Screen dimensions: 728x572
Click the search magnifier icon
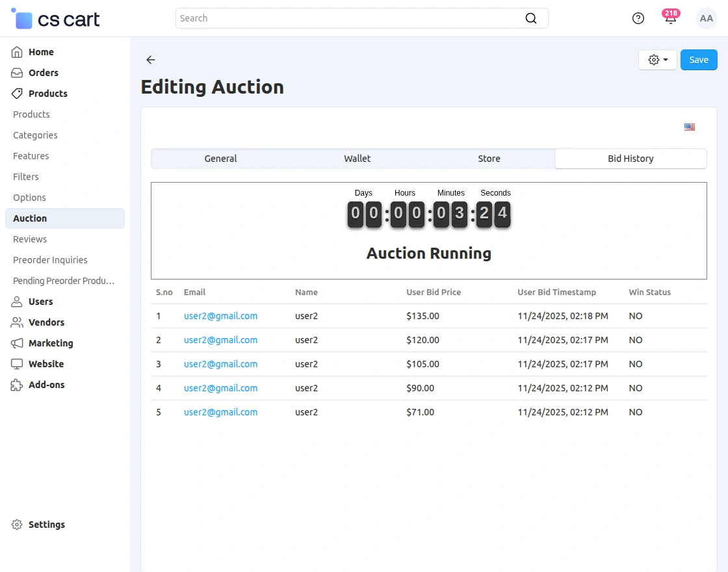click(531, 18)
